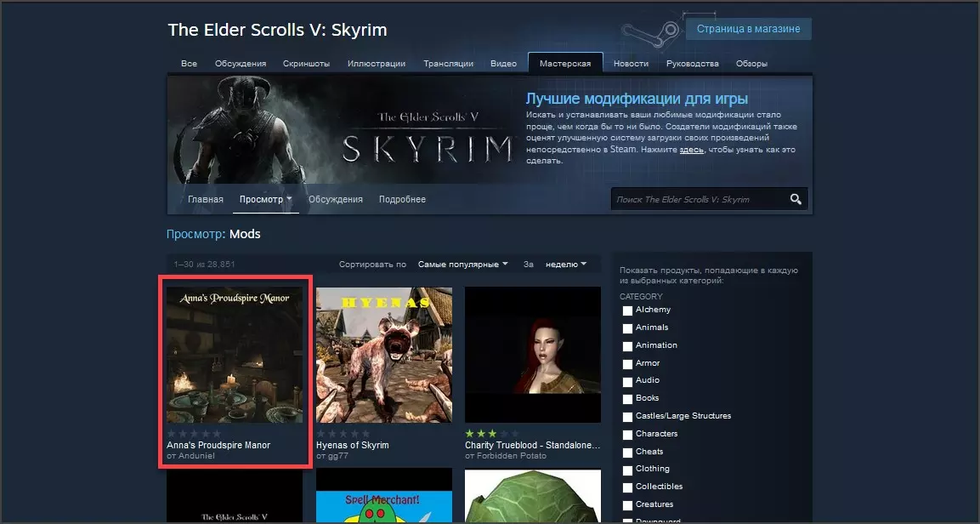Screen dimensions: 980x524
Task: Tick the Armor category checkbox
Action: point(628,364)
